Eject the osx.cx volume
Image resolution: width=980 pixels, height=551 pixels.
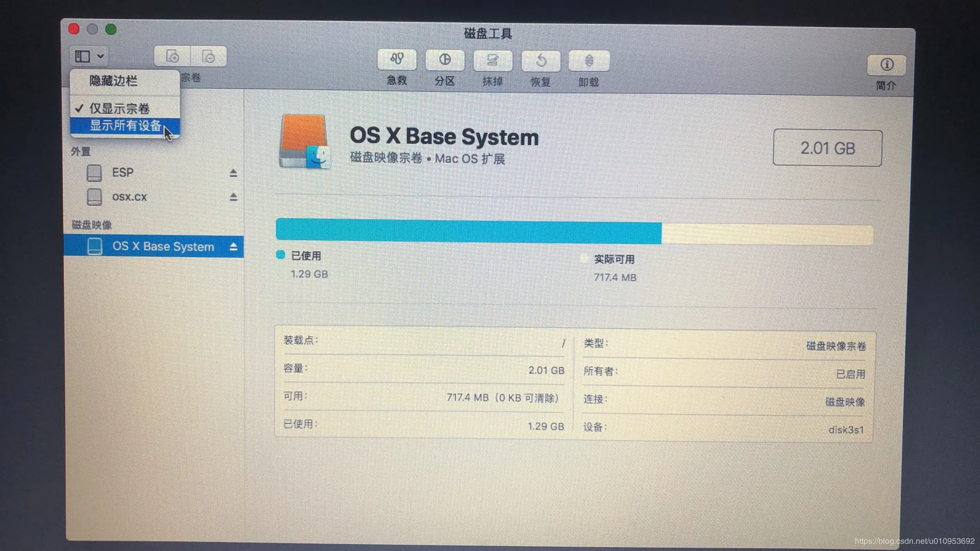(233, 197)
